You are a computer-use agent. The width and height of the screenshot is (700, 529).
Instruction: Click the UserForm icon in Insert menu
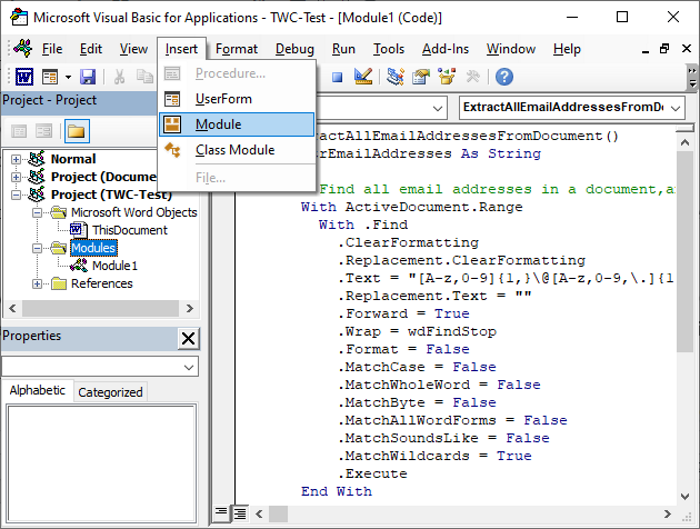(x=172, y=99)
